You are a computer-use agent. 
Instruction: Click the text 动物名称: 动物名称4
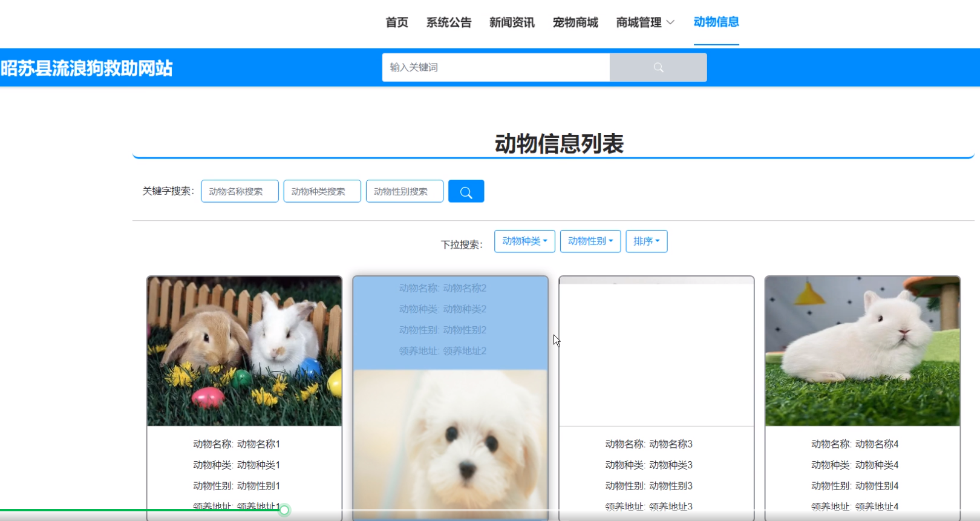coord(855,444)
